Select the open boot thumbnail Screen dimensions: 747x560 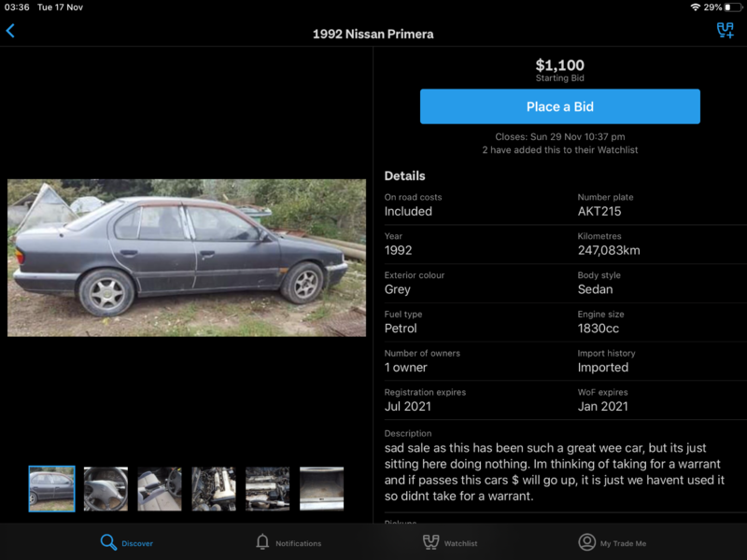(321, 489)
